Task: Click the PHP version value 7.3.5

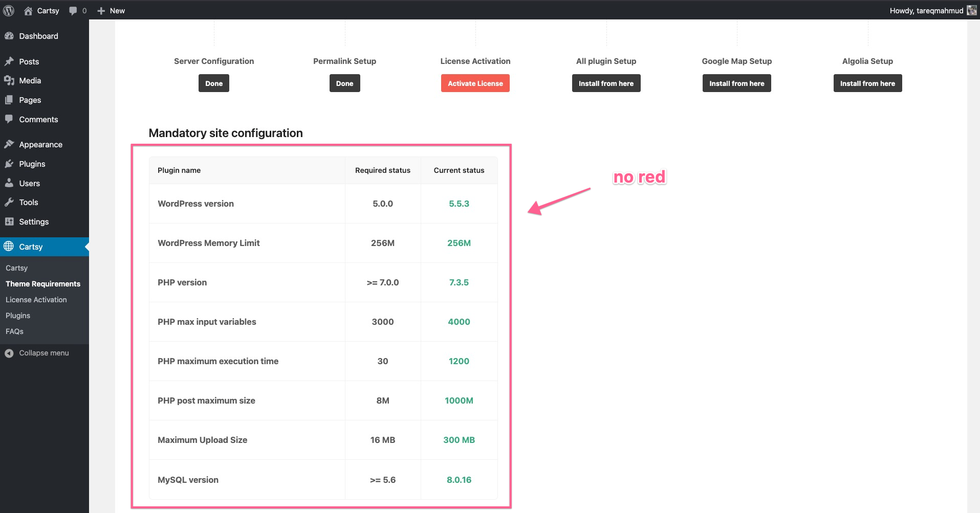Action: (459, 282)
